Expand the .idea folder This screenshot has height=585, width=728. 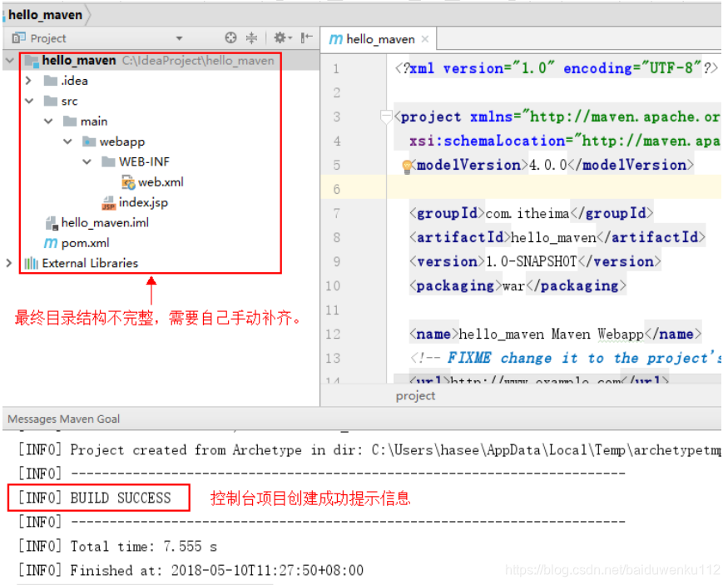29,81
